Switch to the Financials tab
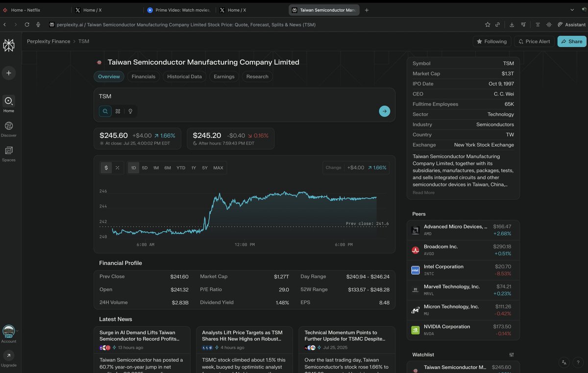Screen dimensions: 588x373 point(144,76)
